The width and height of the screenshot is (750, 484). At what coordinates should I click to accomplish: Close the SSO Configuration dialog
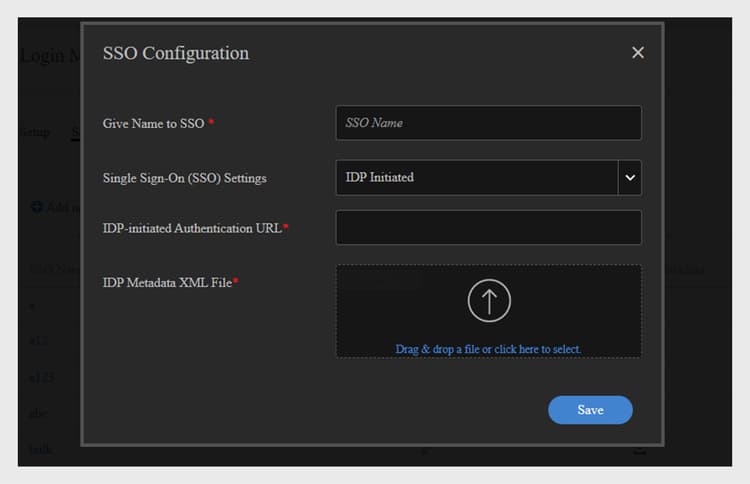pos(638,53)
